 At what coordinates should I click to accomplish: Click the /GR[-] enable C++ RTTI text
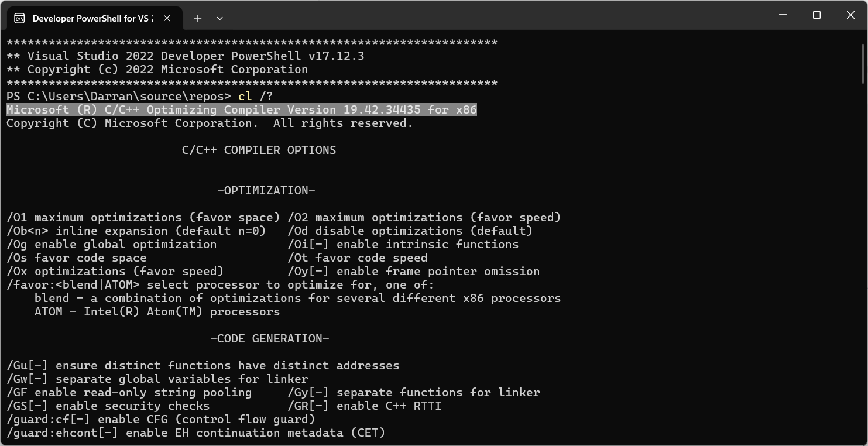(365, 406)
